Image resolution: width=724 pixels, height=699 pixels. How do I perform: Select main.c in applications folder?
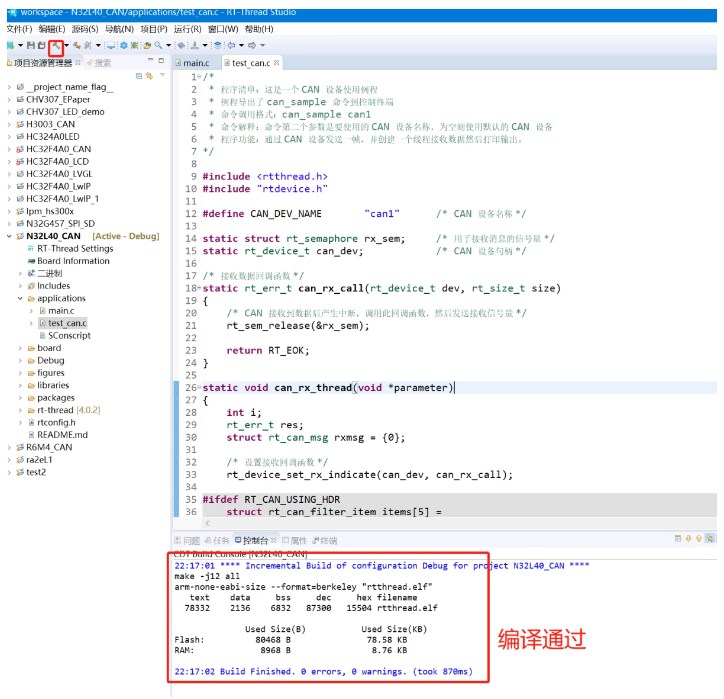pos(57,311)
